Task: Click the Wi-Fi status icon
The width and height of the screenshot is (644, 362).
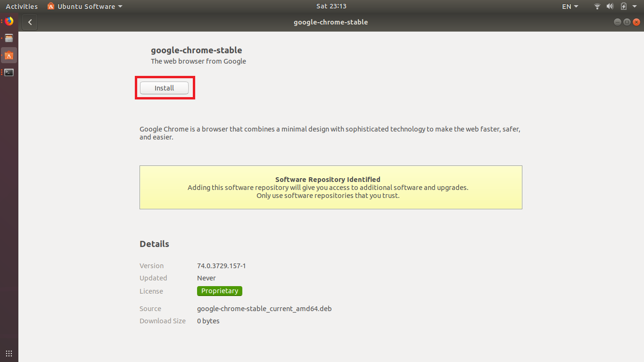Action: coord(597,6)
